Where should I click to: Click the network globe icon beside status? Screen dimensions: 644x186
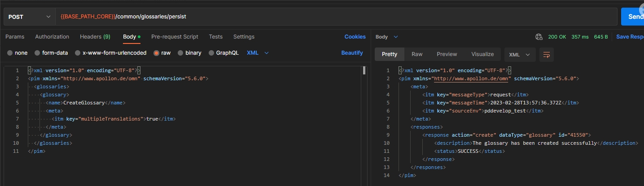(539, 37)
